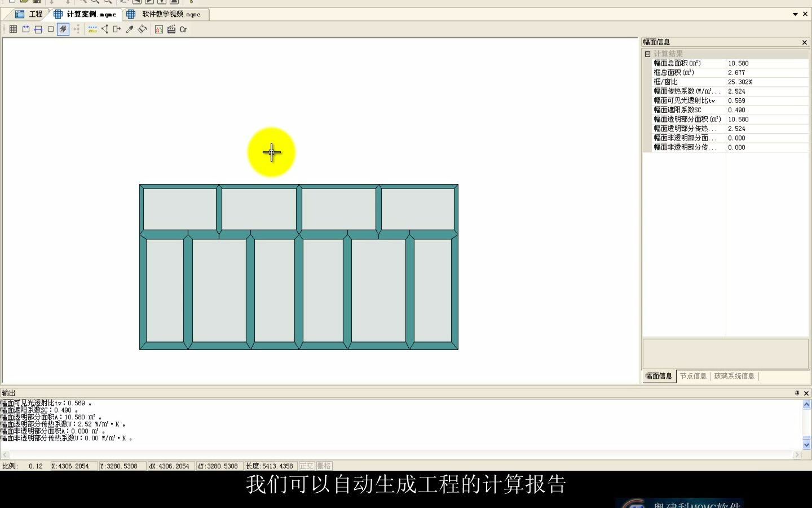Switch to the 节点信息 bottom tab

(693, 376)
